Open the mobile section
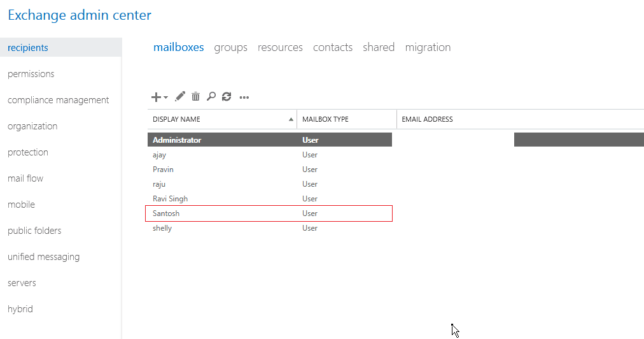Image resolution: width=644 pixels, height=339 pixels. point(22,205)
